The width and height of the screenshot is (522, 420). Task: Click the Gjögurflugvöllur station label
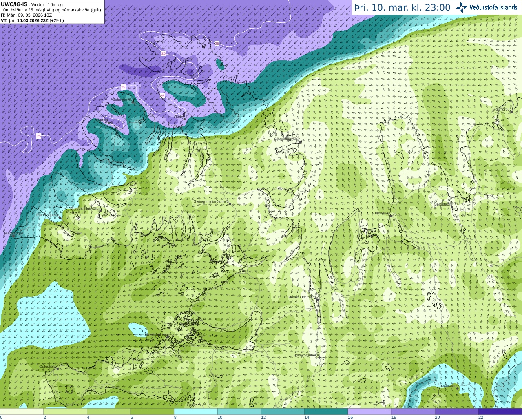click(287, 139)
